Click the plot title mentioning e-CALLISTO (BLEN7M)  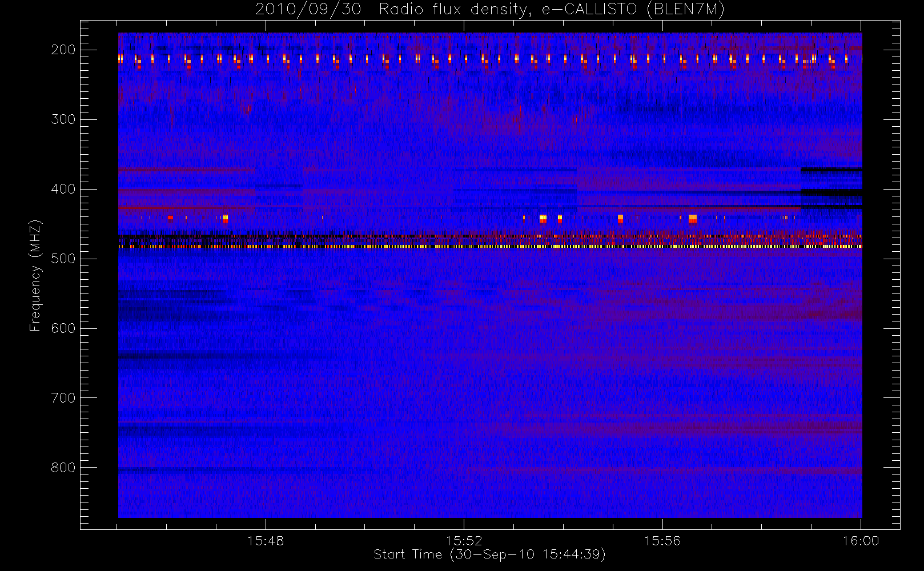coord(490,10)
